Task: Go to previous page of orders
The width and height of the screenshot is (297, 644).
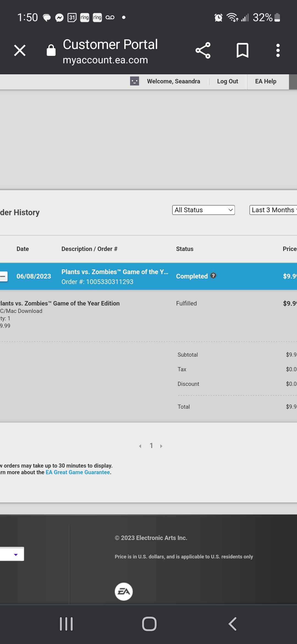Action: click(x=140, y=446)
